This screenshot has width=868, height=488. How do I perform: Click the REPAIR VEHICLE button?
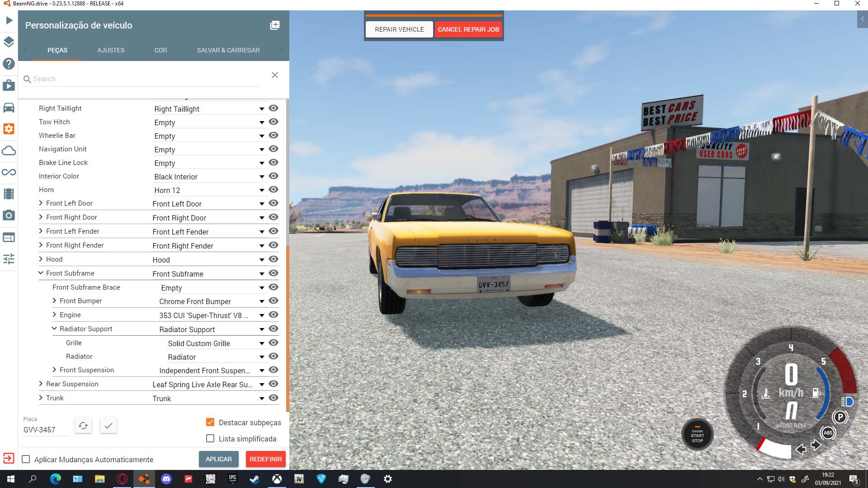[x=399, y=29]
